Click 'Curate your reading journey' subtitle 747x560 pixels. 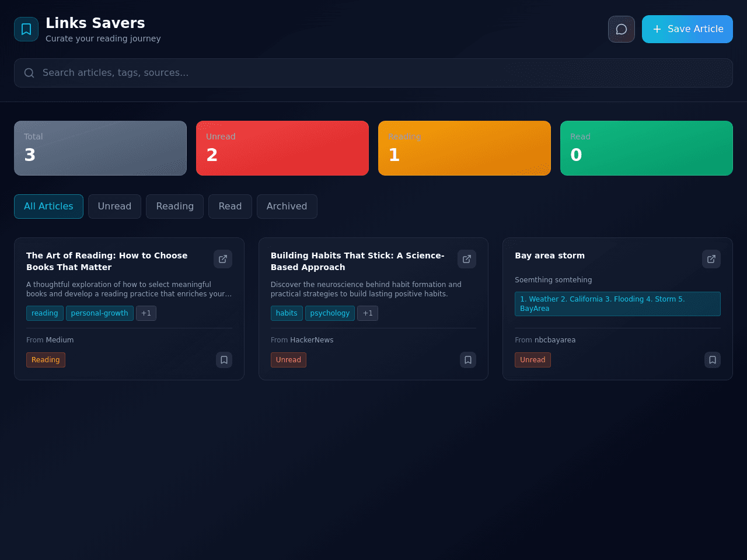click(103, 38)
